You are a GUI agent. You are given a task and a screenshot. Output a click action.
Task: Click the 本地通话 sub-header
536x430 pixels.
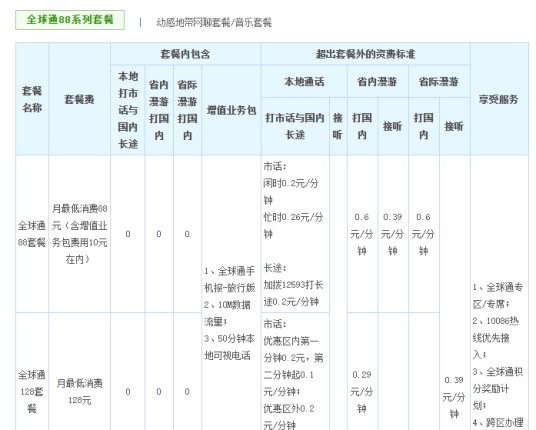304,81
